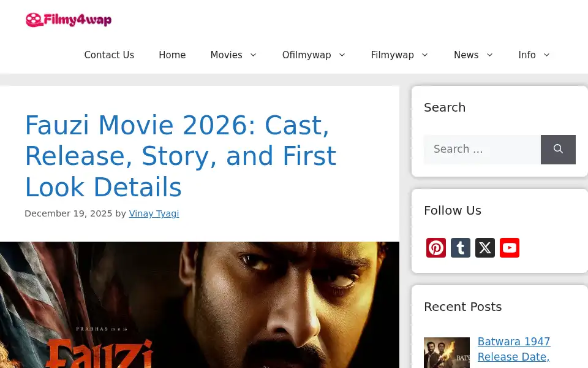588x368 pixels.
Task: Open the Ofilmywap menu item
Action: 306,55
